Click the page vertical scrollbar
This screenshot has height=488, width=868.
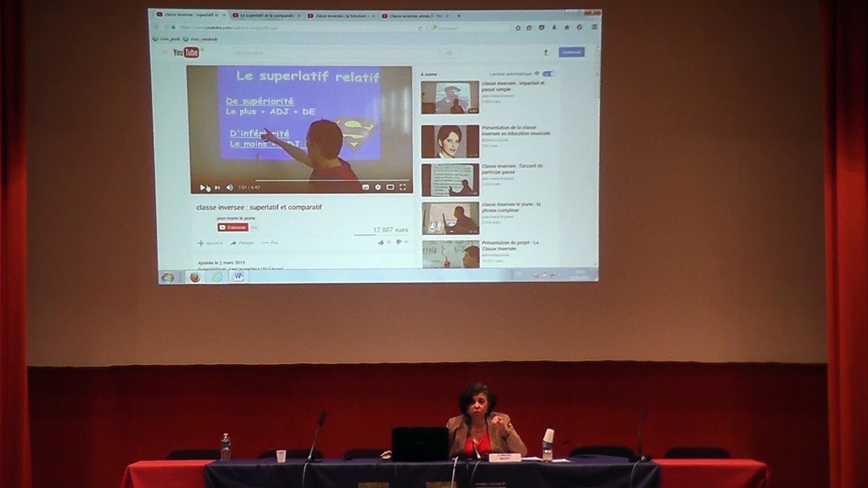click(597, 156)
